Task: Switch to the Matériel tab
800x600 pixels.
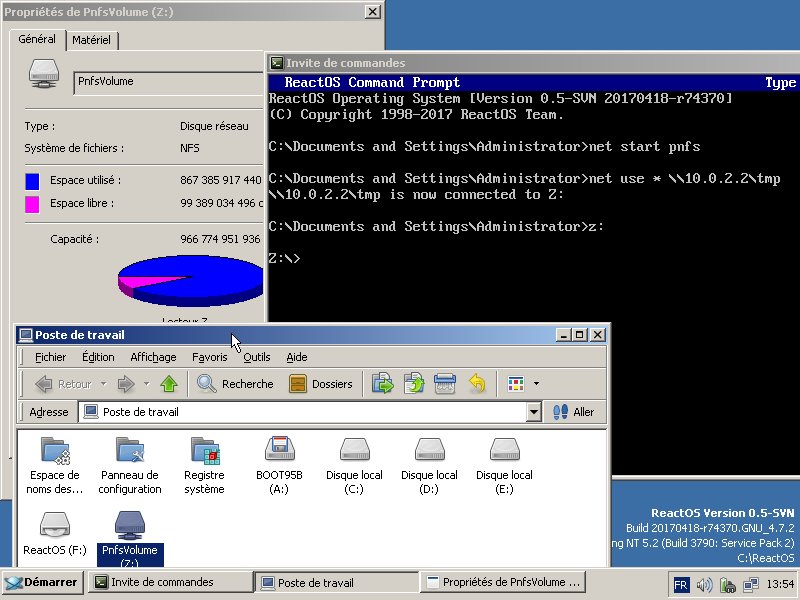Action: tap(91, 40)
